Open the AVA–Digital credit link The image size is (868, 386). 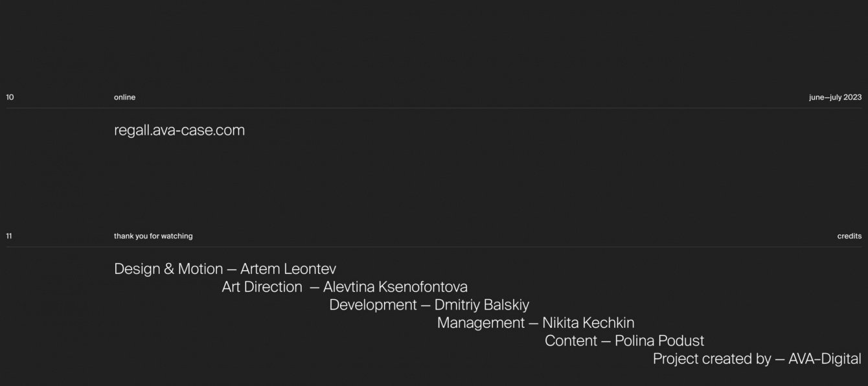(825, 359)
